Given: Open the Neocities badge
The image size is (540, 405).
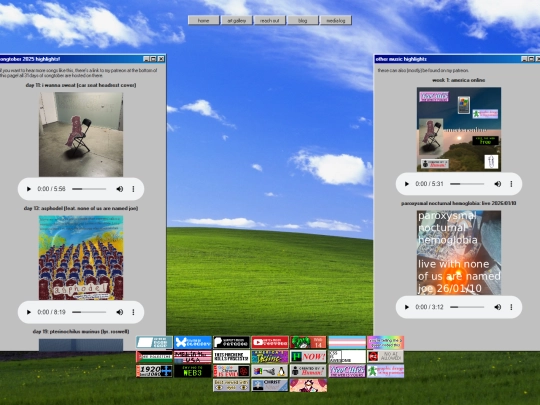Looking at the screenshot, I should (x=347, y=371).
